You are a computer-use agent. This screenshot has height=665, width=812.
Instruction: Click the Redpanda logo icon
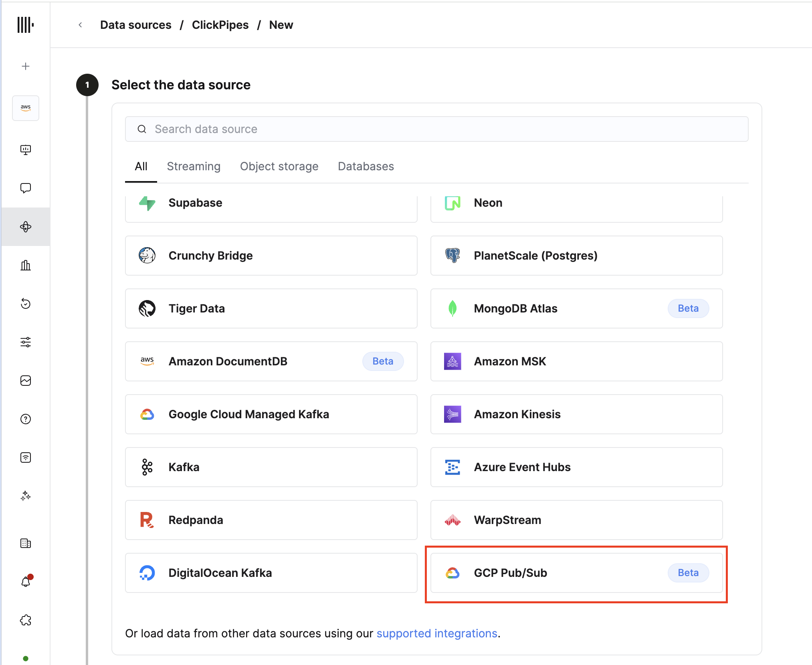(147, 520)
